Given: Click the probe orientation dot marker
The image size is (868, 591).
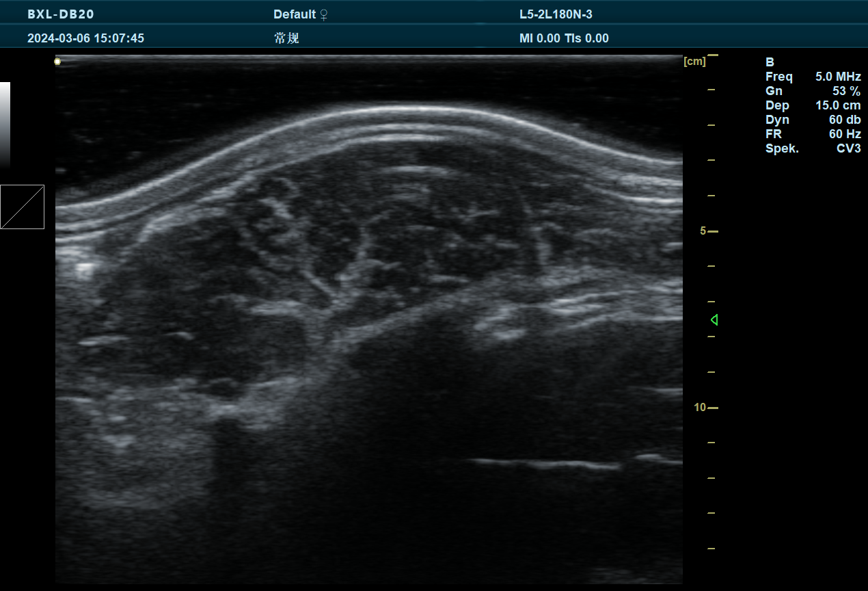Looking at the screenshot, I should 57,62.
